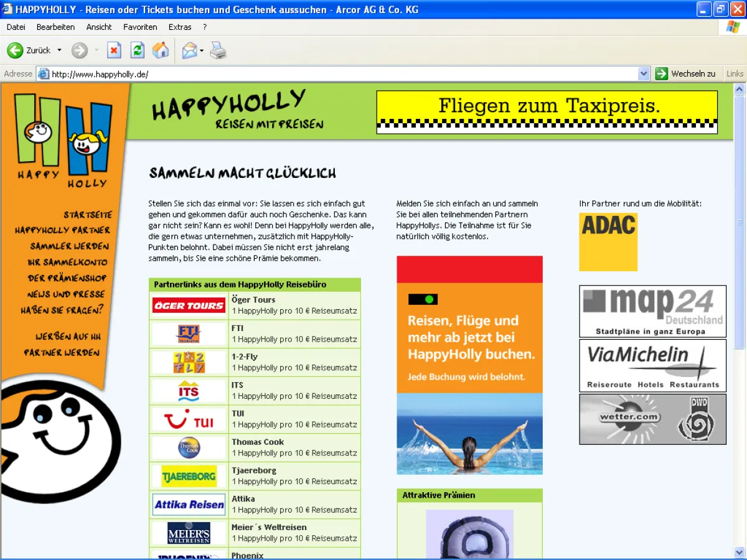Click the Print icon in toolbar

tap(218, 50)
